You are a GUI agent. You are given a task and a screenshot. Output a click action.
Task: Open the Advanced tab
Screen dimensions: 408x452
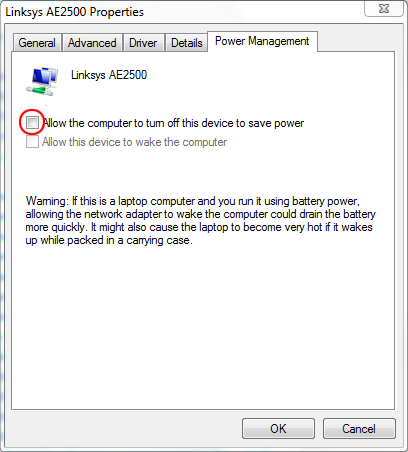click(92, 43)
